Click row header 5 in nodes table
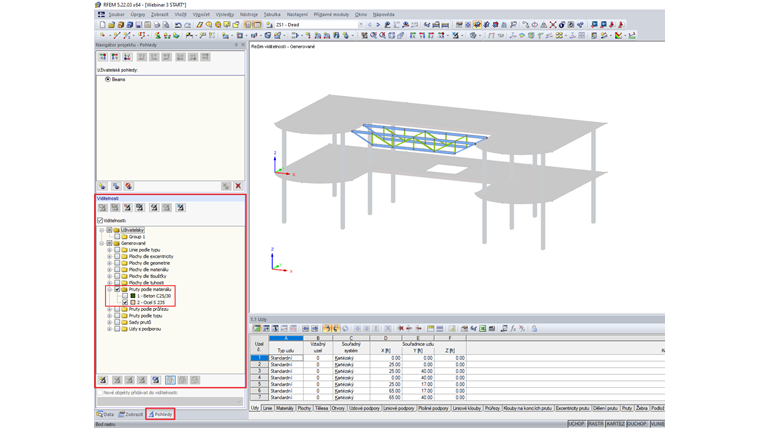760x428 pixels. (x=259, y=384)
